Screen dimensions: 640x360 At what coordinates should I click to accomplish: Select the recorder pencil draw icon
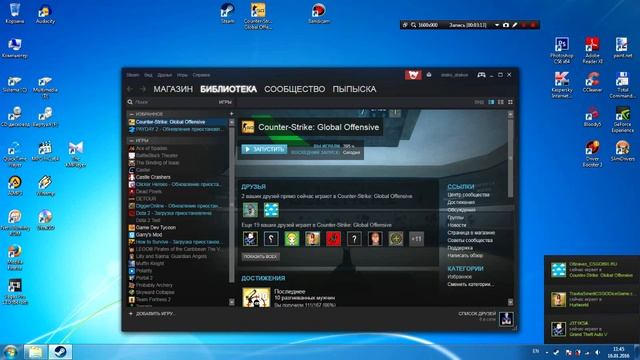pos(515,25)
